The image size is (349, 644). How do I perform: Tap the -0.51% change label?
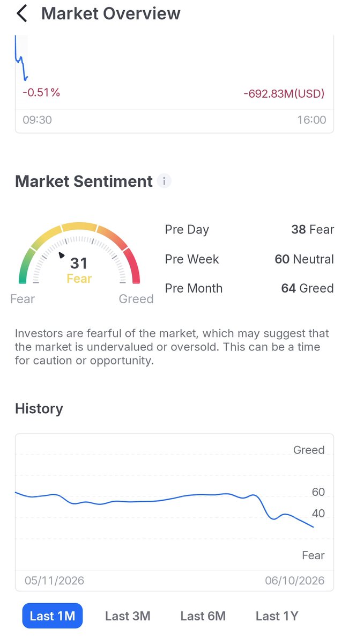tap(41, 92)
